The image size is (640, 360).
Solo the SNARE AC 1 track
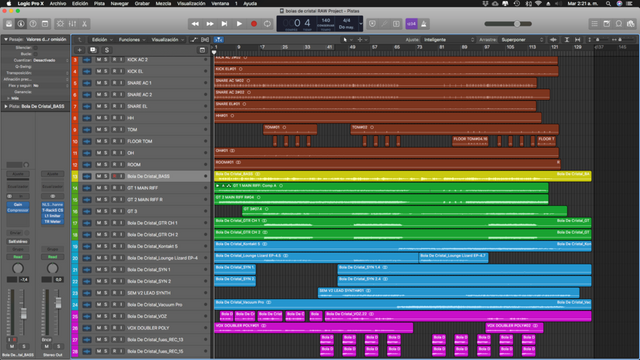tap(106, 83)
